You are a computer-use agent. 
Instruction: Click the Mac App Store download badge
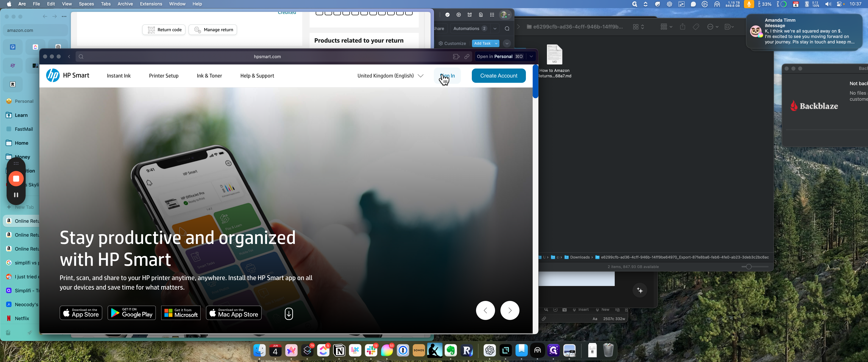234,313
